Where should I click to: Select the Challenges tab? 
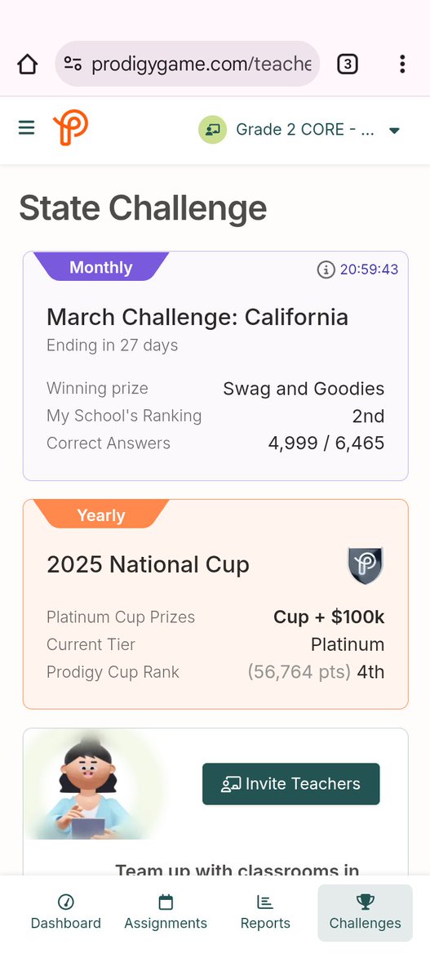pyautogui.click(x=365, y=912)
